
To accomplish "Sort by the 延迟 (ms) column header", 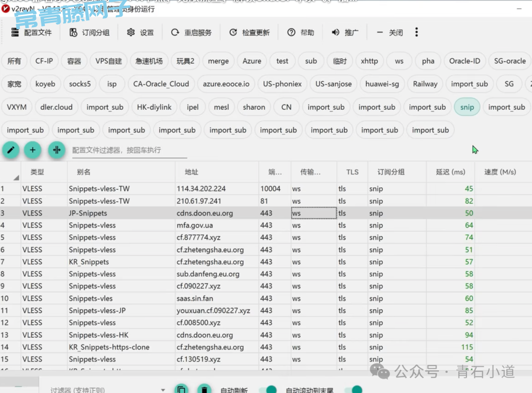I will pos(450,172).
